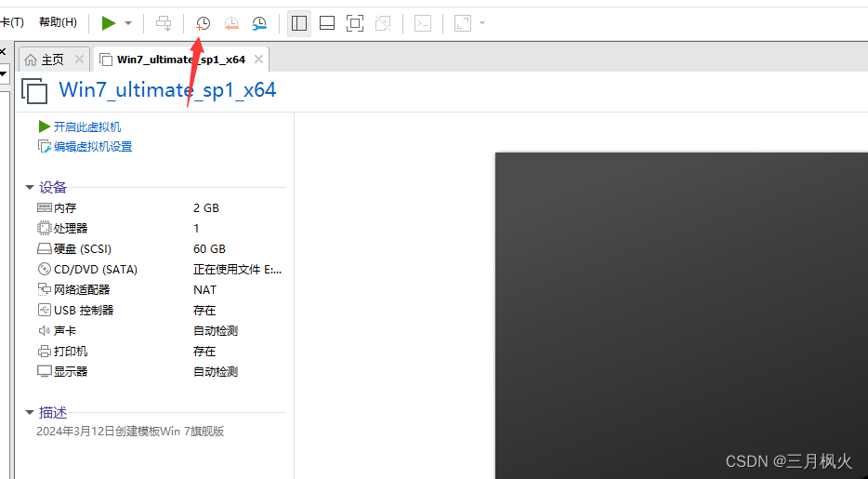Screen dimensions: 868x479
Task: Click the memory chip icon
Action: pos(45,208)
